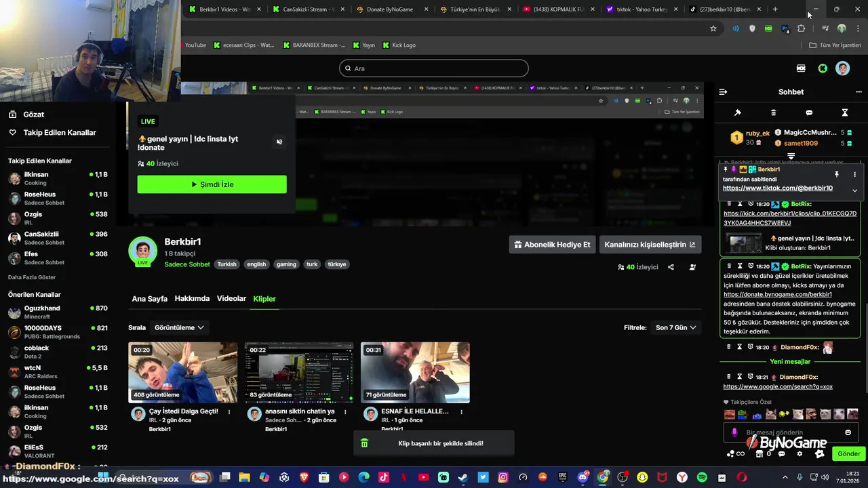
Task: Send message with Gönder button
Action: 848,454
